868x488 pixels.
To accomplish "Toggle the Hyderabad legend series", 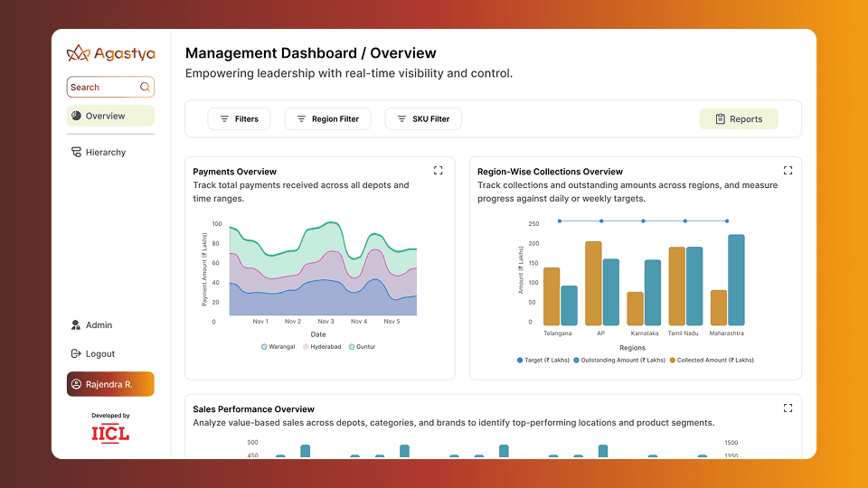I will (322, 347).
